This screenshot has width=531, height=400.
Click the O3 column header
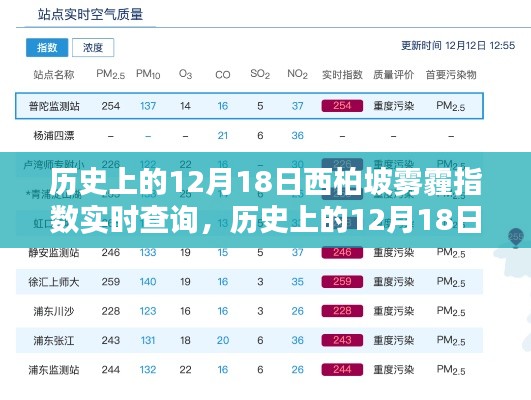coord(185,74)
